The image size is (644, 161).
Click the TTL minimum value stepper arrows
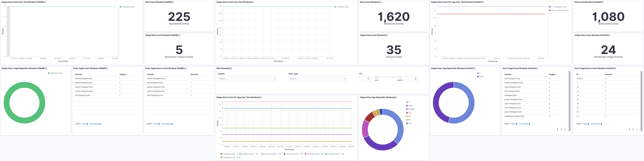tap(369, 79)
